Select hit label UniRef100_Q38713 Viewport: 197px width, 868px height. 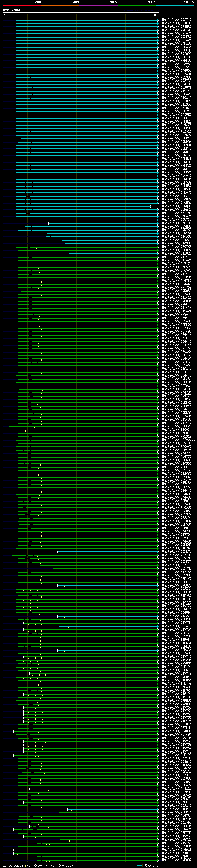pyautogui.click(x=177, y=111)
